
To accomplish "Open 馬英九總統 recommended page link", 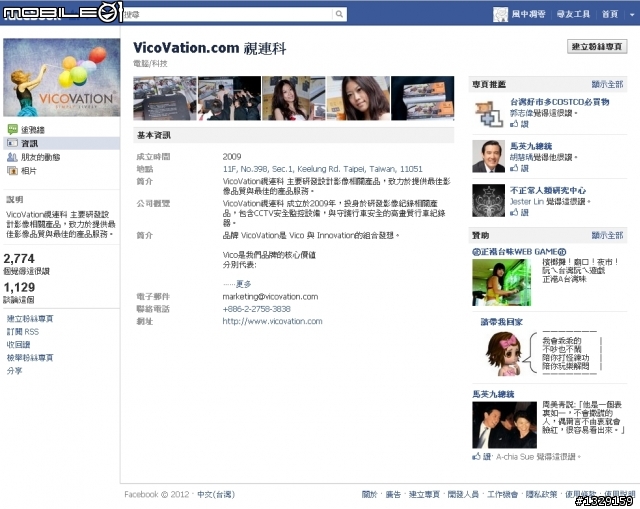I will click(x=531, y=146).
